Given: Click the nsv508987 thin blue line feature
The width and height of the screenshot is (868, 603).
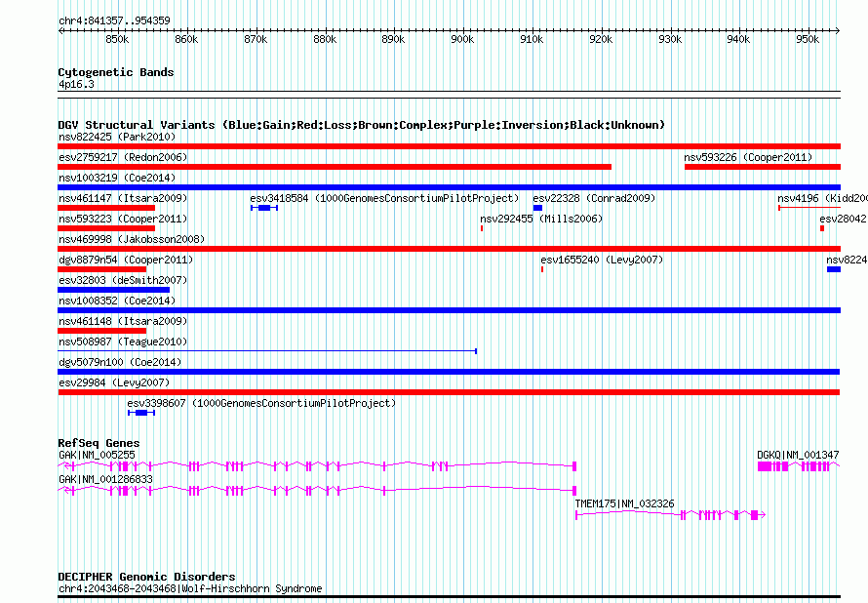Looking at the screenshot, I should 267,351.
